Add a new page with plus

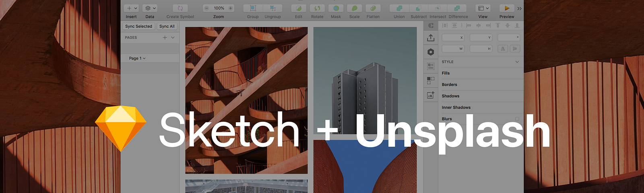[165, 37]
